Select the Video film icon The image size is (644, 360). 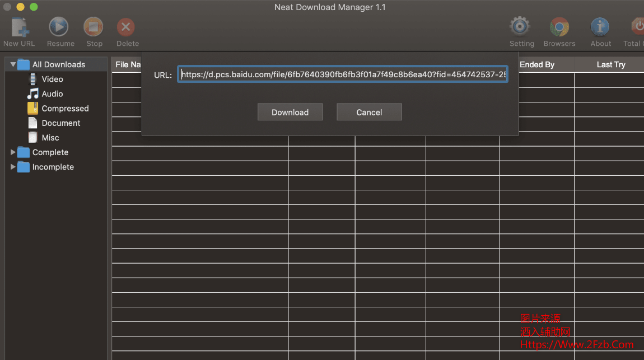pos(33,79)
